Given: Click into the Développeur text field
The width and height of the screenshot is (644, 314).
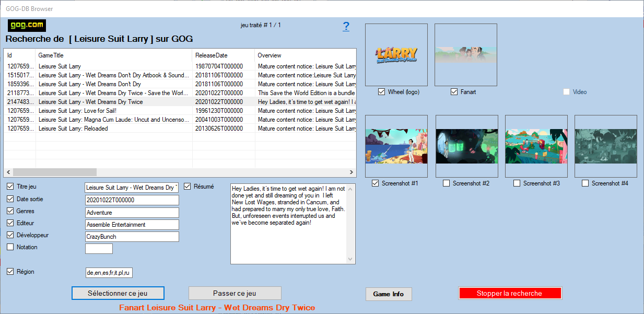Looking at the screenshot, I should 132,237.
